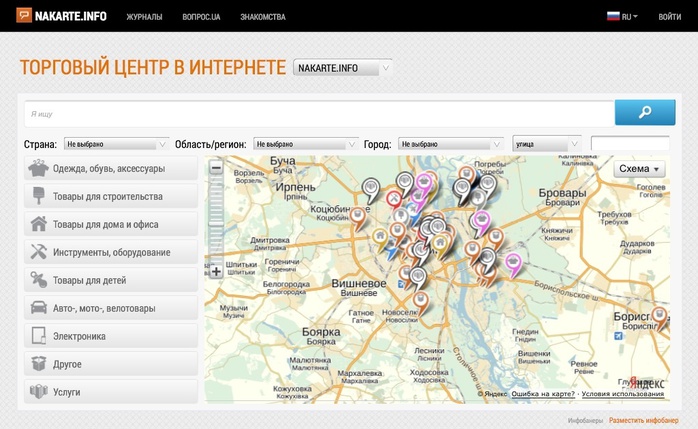This screenshot has width=698, height=429.
Task: Open the 'Город' city dropdown
Action: tap(450, 144)
